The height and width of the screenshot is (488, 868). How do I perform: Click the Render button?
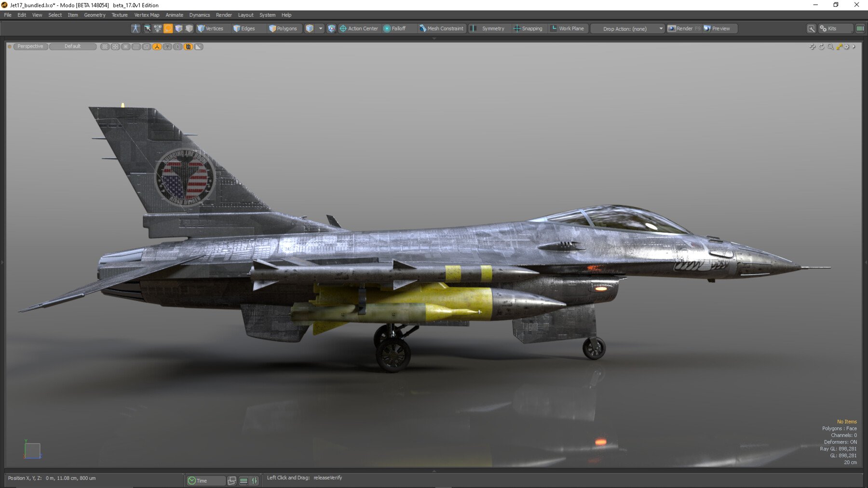point(684,28)
